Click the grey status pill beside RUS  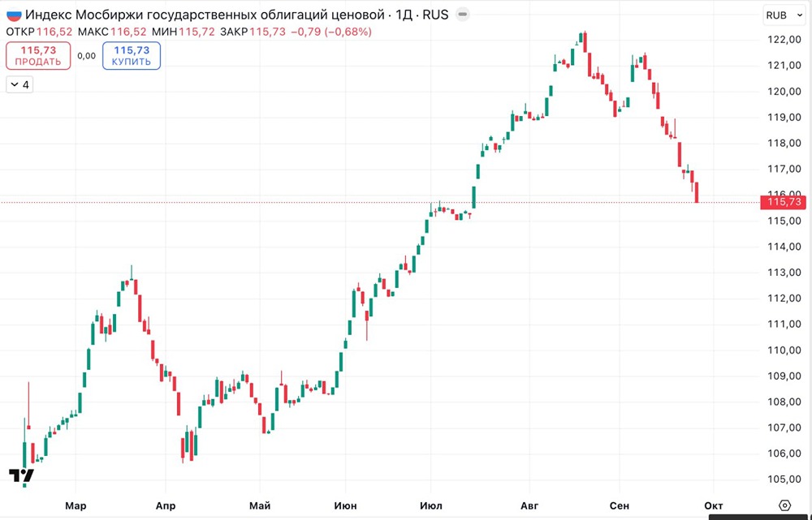(463, 15)
